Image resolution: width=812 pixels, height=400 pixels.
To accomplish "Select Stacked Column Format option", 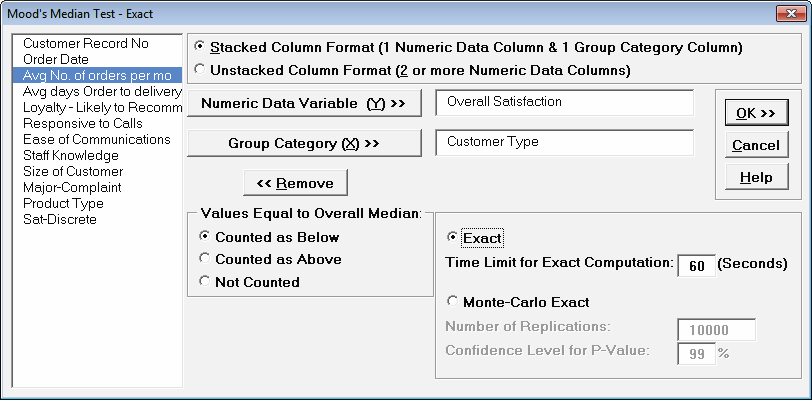I will pyautogui.click(x=201, y=47).
